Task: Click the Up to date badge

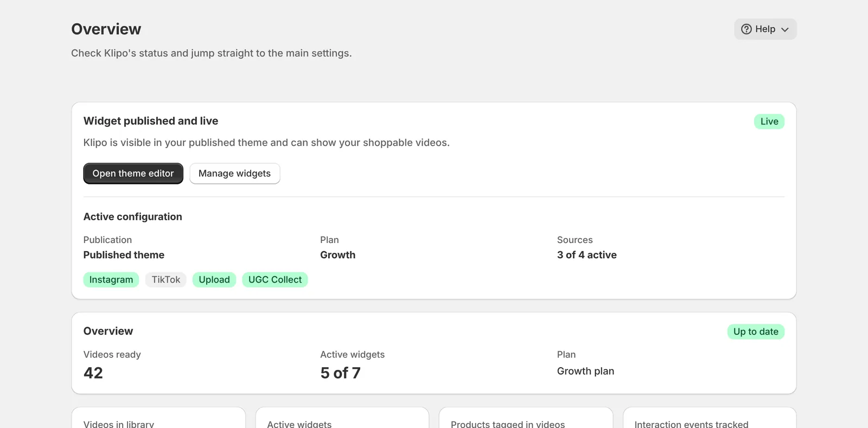Action: point(756,331)
